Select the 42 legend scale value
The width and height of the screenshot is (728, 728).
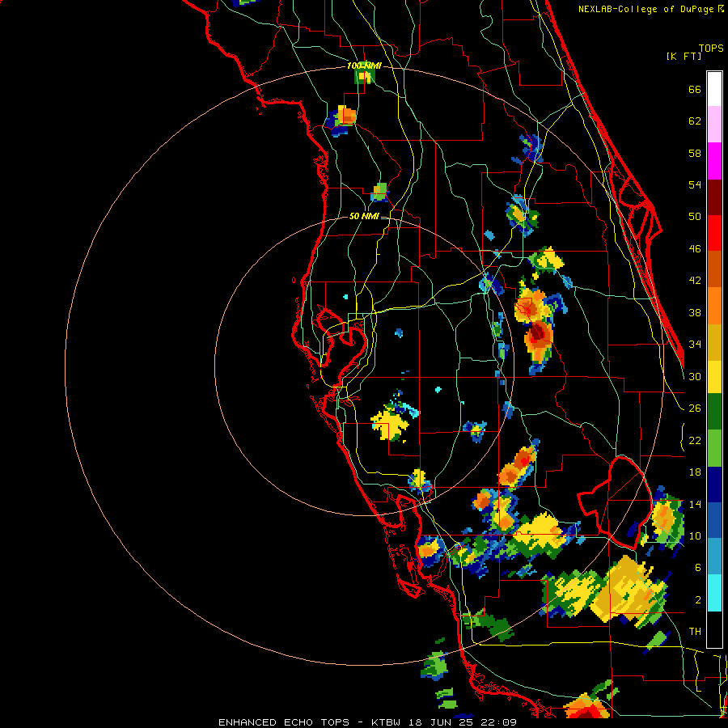695,281
